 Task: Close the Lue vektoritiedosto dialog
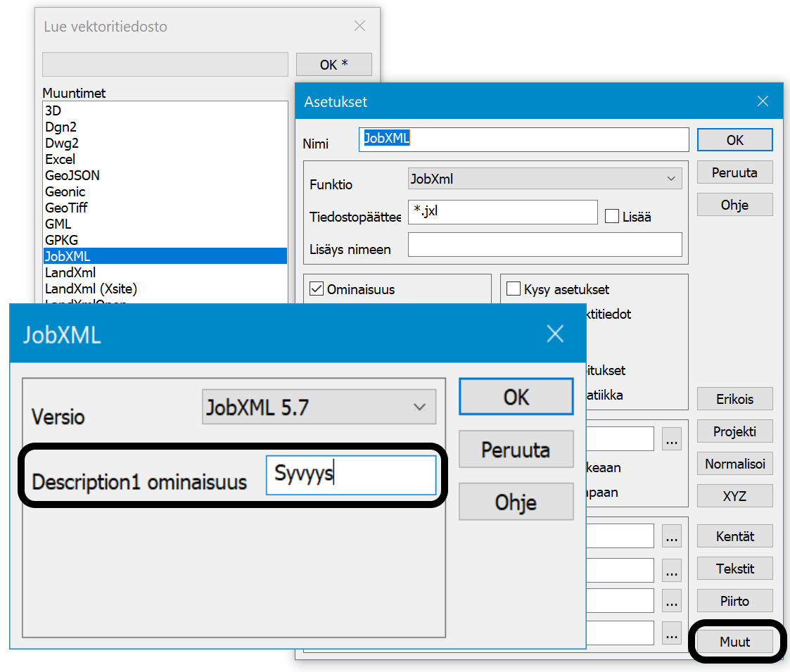click(359, 27)
